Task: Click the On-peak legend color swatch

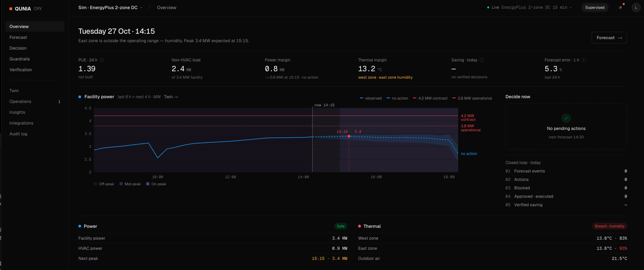Action: (148, 184)
